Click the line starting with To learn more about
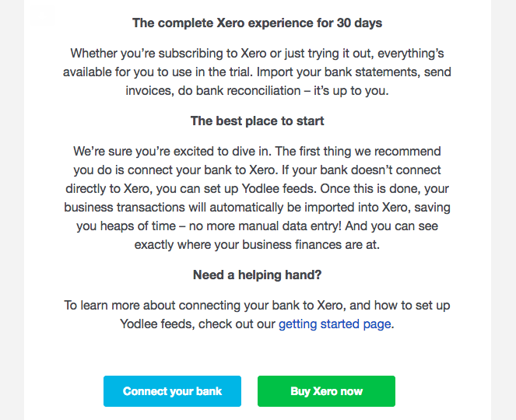 click(257, 305)
